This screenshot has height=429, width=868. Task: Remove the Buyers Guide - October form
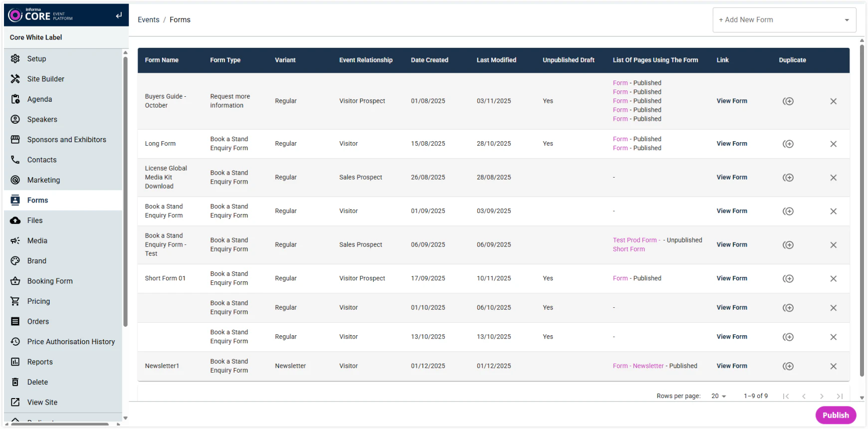(x=833, y=101)
